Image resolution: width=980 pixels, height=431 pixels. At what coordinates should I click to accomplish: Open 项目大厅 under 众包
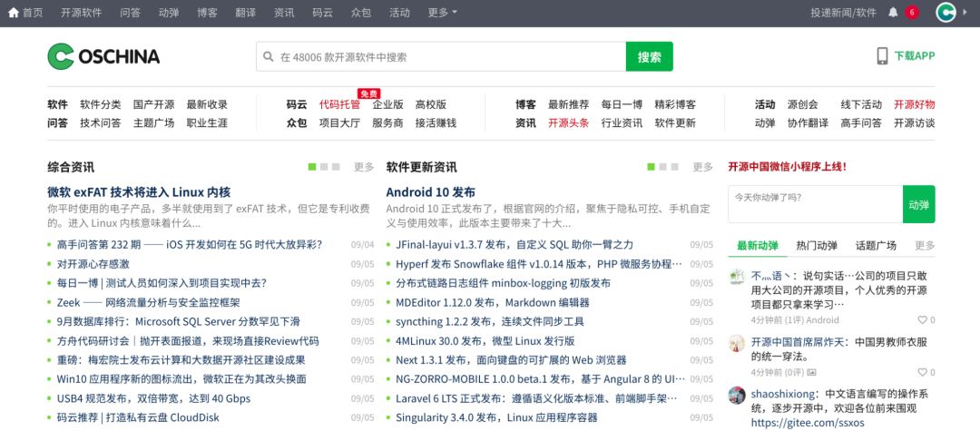tap(339, 123)
